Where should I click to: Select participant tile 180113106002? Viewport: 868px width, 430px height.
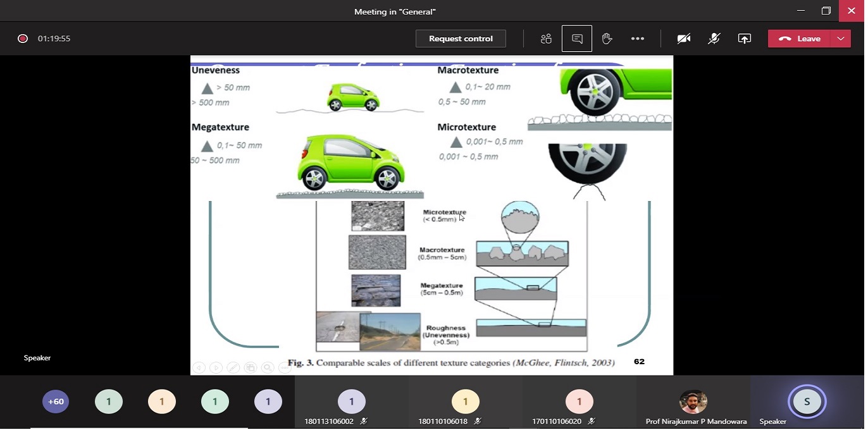click(351, 402)
